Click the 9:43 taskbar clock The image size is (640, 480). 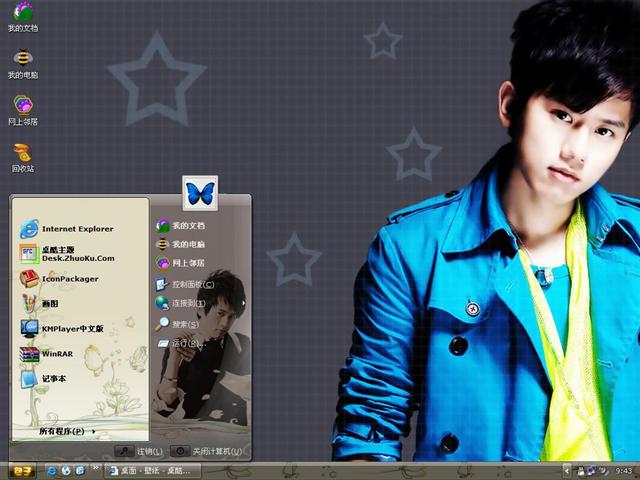coord(624,471)
